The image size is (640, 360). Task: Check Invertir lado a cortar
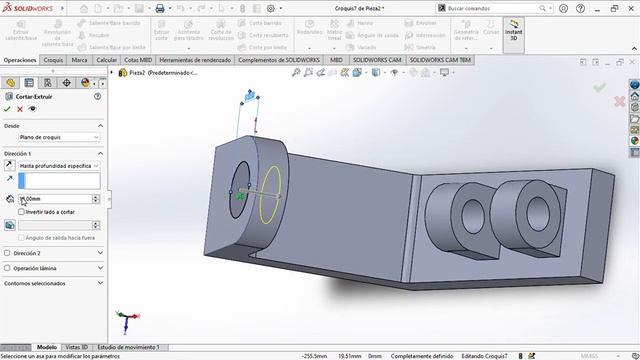[21, 212]
